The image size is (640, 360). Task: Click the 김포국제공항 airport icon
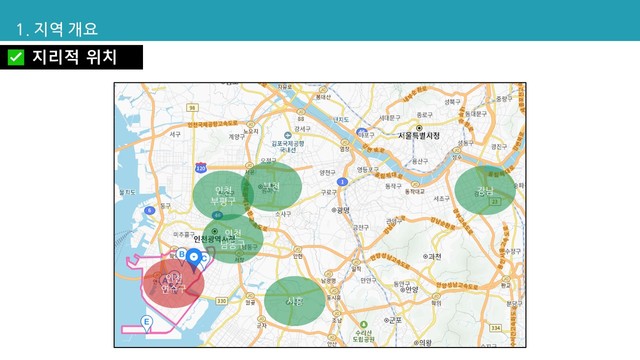point(288,136)
